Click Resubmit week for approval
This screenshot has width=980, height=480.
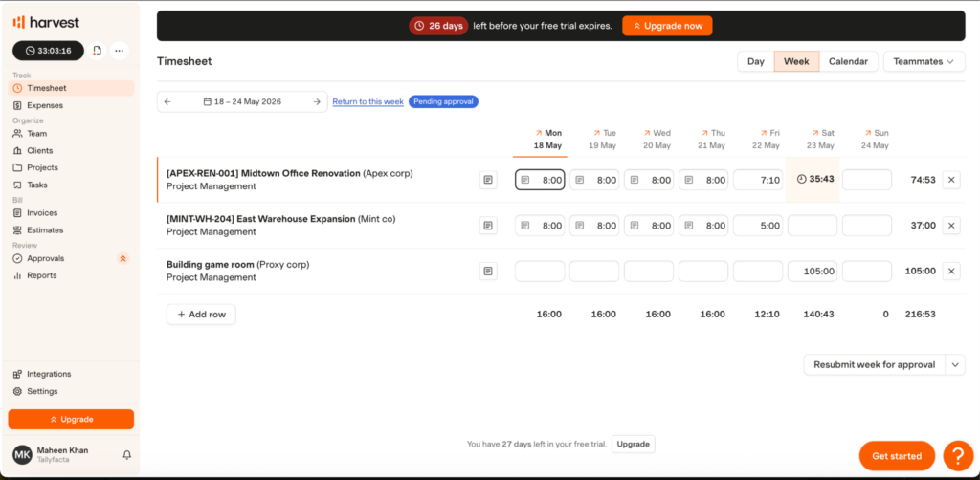click(x=875, y=364)
